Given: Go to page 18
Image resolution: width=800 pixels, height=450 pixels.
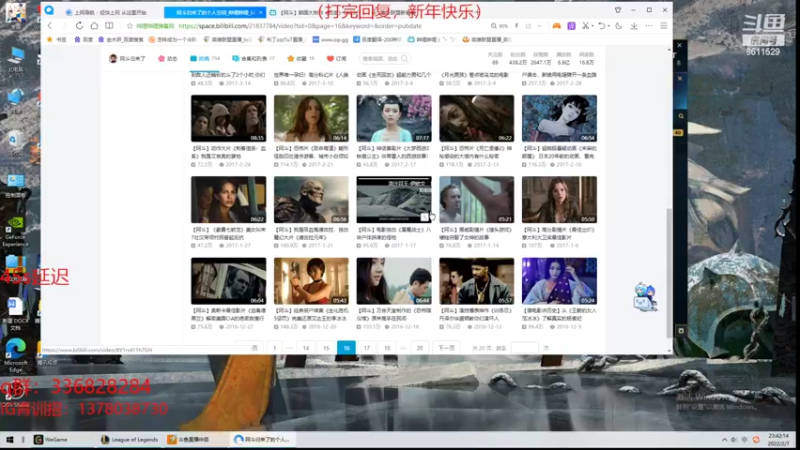Looking at the screenshot, I should [x=387, y=348].
